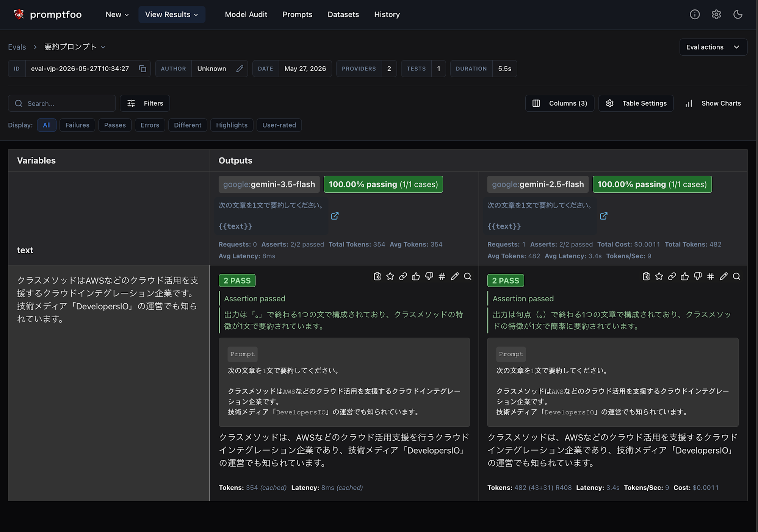Thumbs up the gemini-3.5-flash output
This screenshot has width=758, height=532.
416,276
